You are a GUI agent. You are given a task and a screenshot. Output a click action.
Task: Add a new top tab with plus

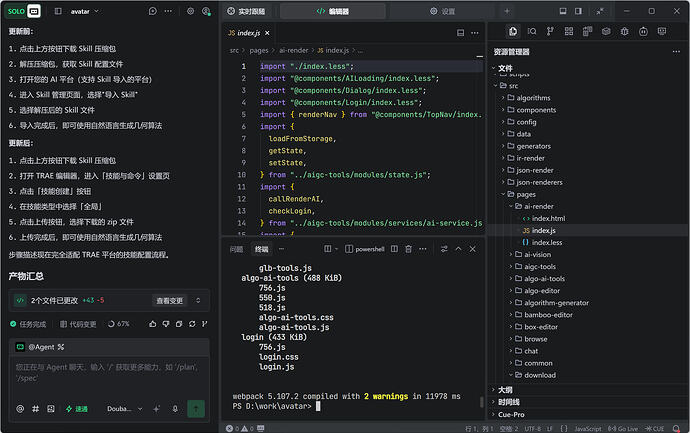point(507,11)
